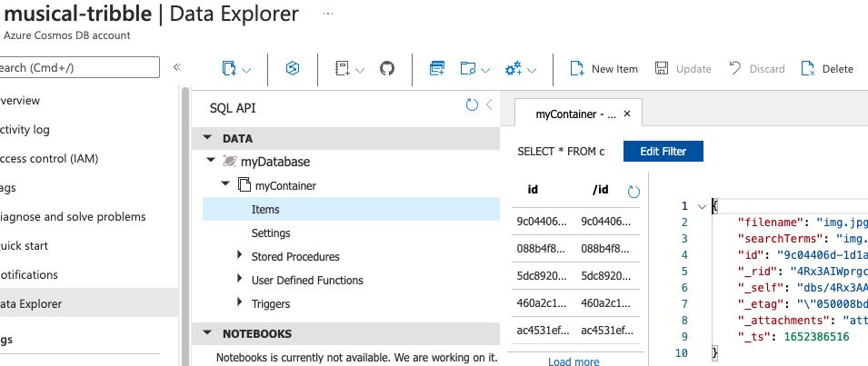
Task: Select item row 5dc8920
Action: click(x=575, y=276)
